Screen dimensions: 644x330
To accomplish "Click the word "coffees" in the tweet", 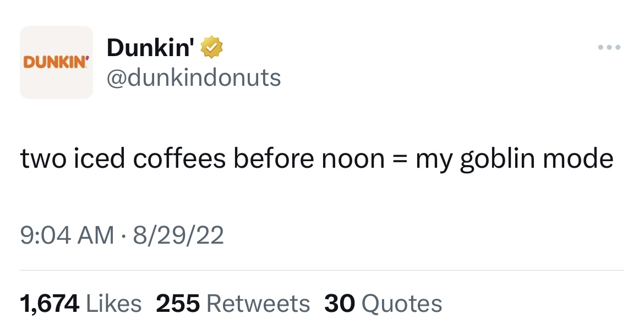I will tap(179, 159).
